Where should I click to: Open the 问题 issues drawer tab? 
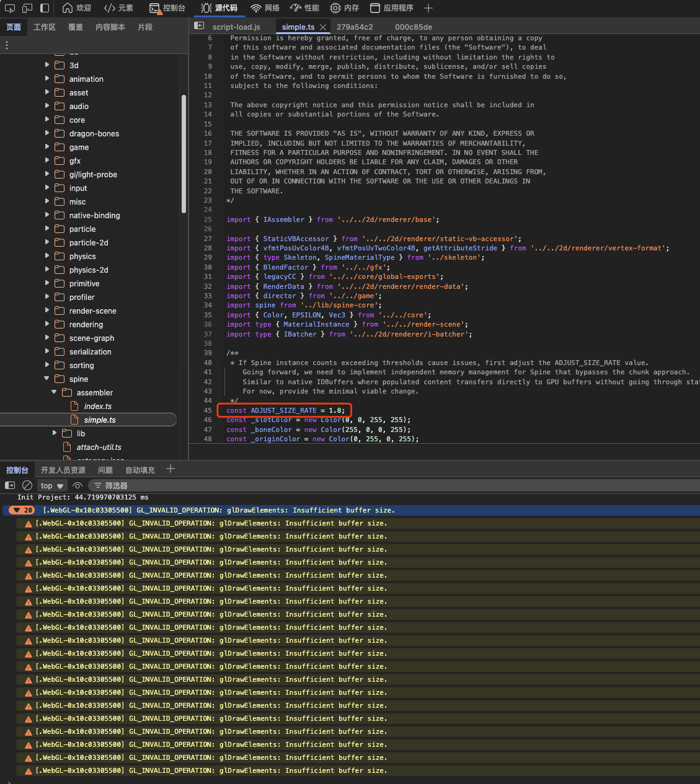tap(105, 470)
